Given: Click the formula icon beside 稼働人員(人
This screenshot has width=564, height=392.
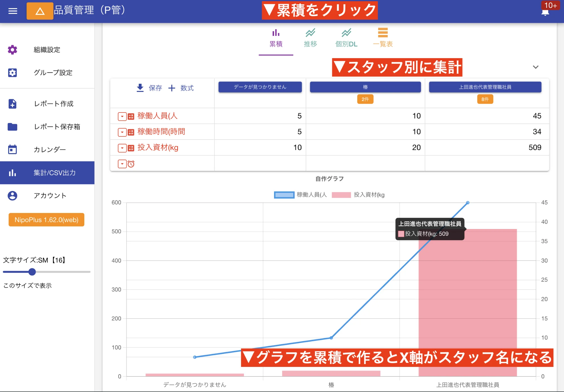Looking at the screenshot, I should point(131,116).
